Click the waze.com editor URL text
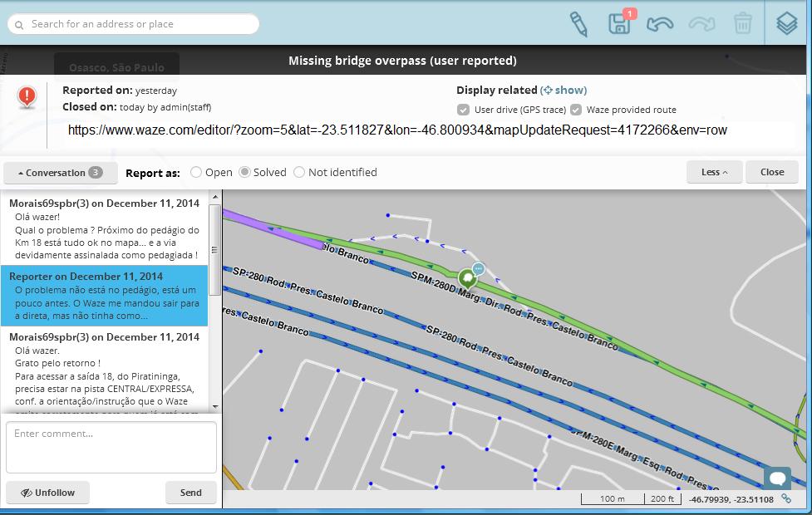The width and height of the screenshot is (812, 515). point(397,130)
